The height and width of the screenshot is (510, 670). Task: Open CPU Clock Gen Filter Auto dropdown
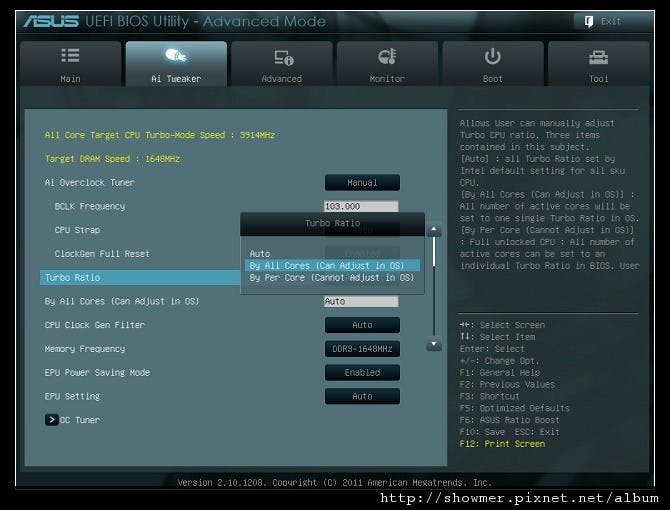[362, 325]
